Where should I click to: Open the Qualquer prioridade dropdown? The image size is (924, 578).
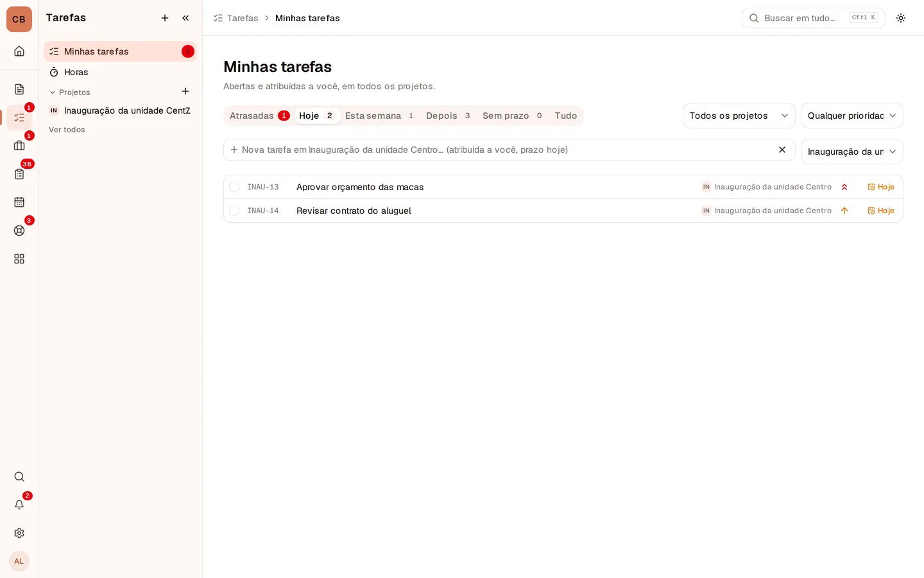[x=852, y=116]
